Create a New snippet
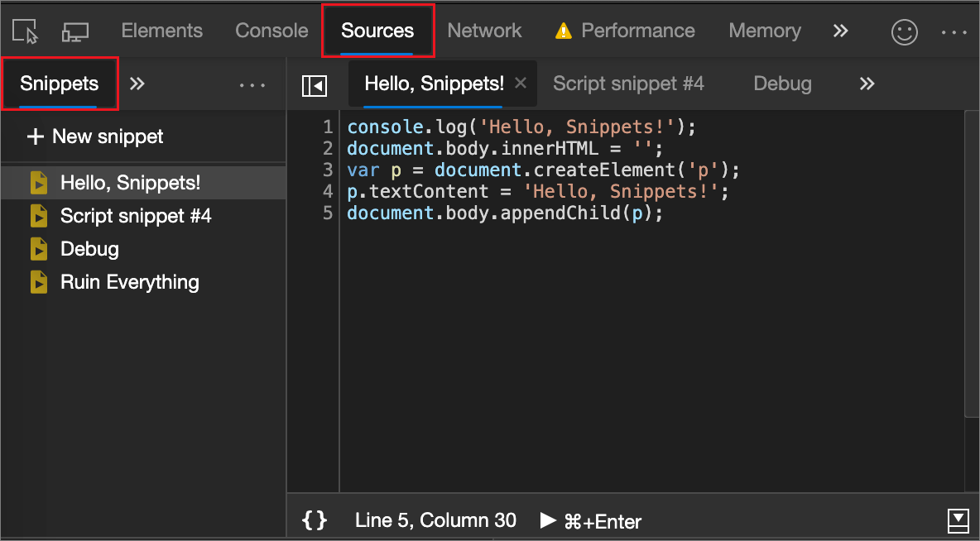The image size is (980, 541). pos(108,136)
